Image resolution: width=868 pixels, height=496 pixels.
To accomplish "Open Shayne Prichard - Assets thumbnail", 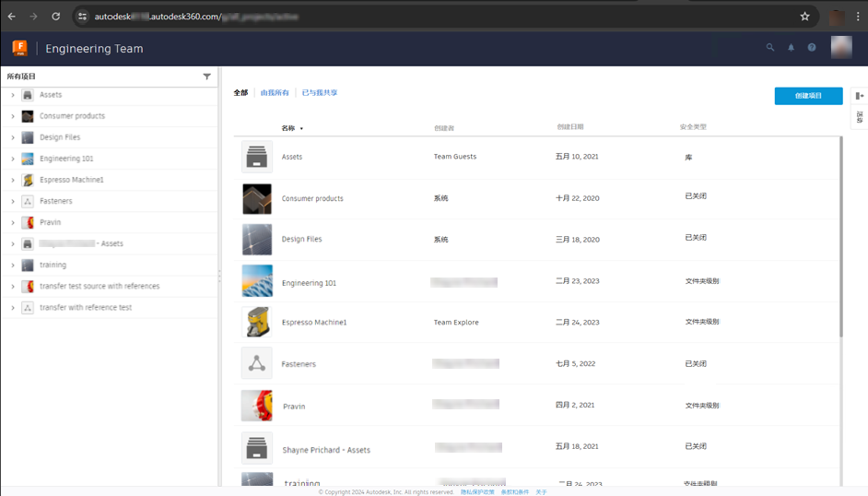I will coord(257,447).
